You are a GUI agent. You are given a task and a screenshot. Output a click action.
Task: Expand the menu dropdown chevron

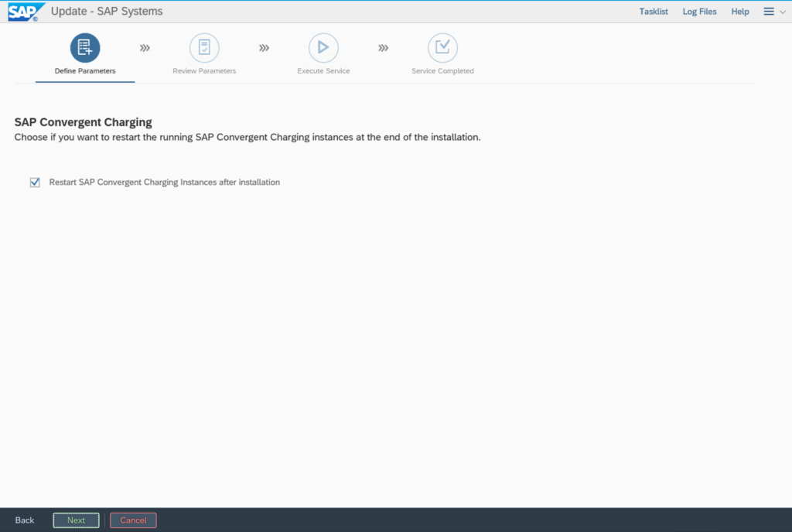click(783, 12)
